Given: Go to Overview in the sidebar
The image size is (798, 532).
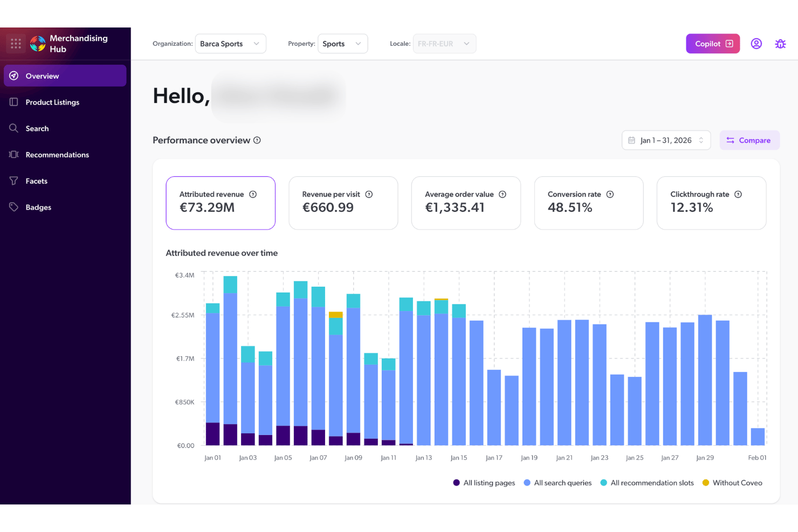Looking at the screenshot, I should 65,76.
